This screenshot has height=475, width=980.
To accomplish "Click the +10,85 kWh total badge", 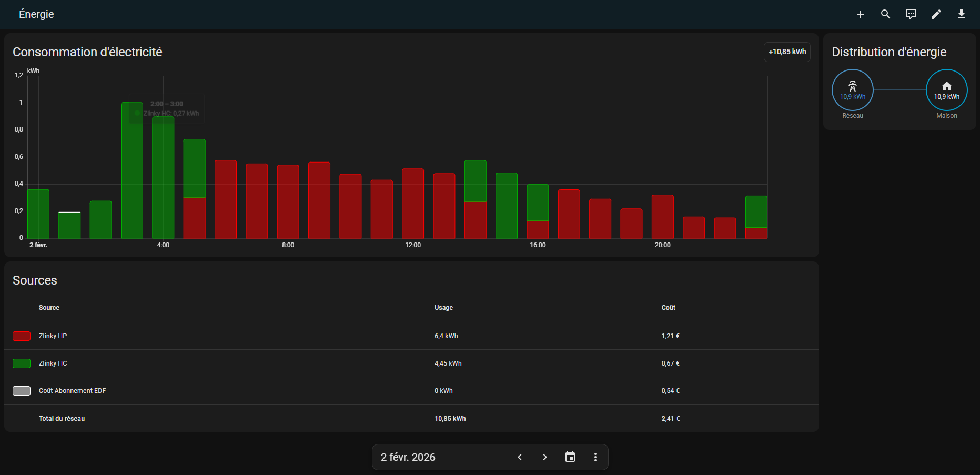I will tap(787, 52).
